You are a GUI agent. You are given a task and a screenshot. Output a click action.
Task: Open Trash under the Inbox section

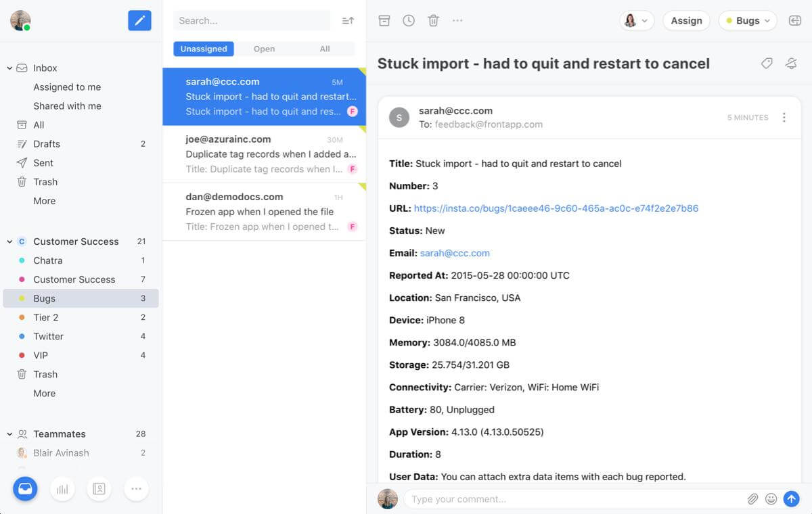81,182
